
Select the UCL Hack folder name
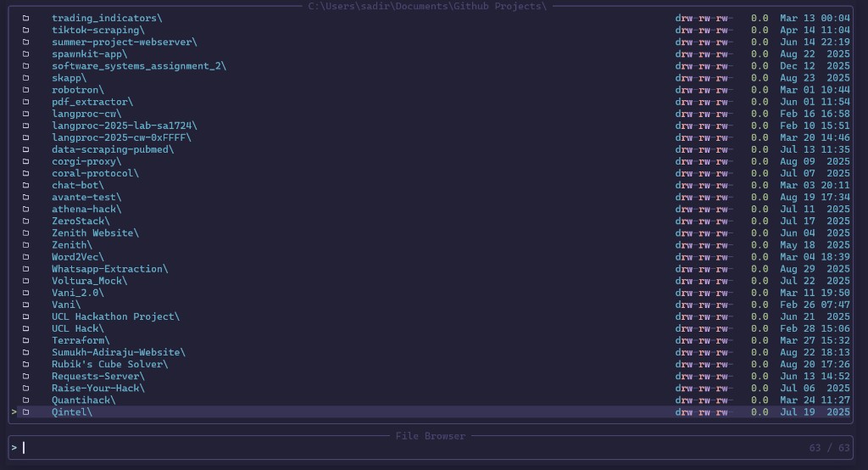(78, 328)
